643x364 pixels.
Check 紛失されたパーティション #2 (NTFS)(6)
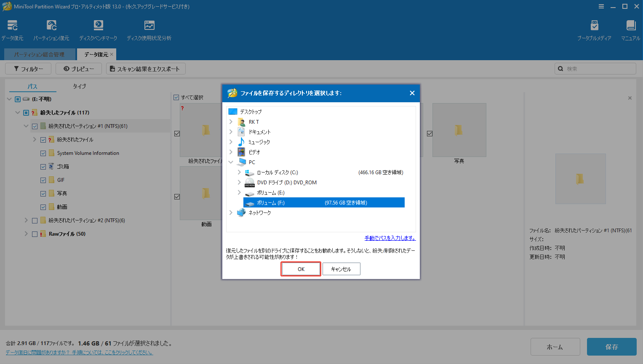coord(34,220)
